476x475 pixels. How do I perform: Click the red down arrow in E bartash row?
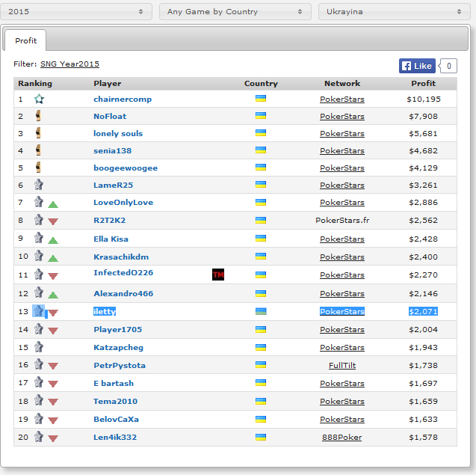tap(53, 384)
